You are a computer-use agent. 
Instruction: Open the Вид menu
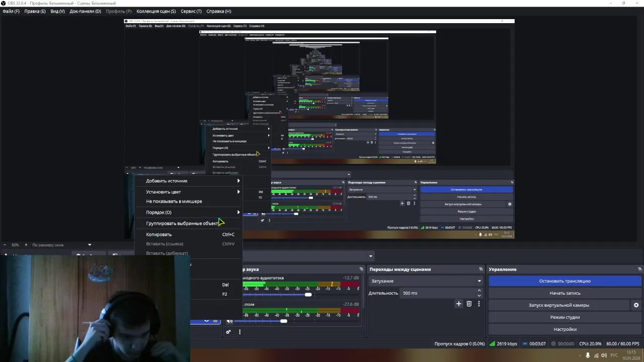[57, 11]
